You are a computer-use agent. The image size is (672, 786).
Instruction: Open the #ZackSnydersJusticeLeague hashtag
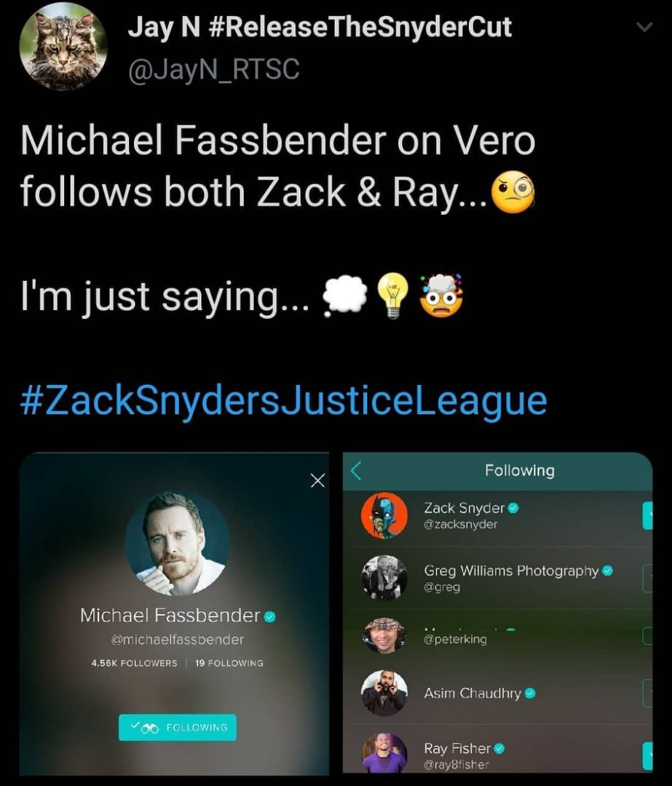[x=283, y=400]
